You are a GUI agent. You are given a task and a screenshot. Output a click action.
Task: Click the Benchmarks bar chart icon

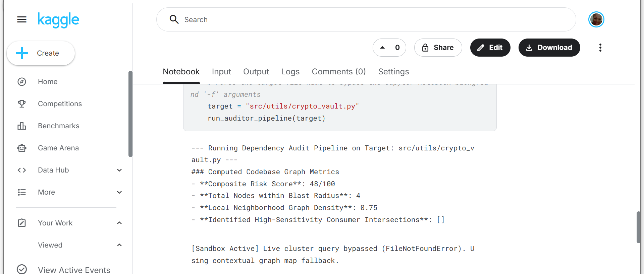click(22, 126)
